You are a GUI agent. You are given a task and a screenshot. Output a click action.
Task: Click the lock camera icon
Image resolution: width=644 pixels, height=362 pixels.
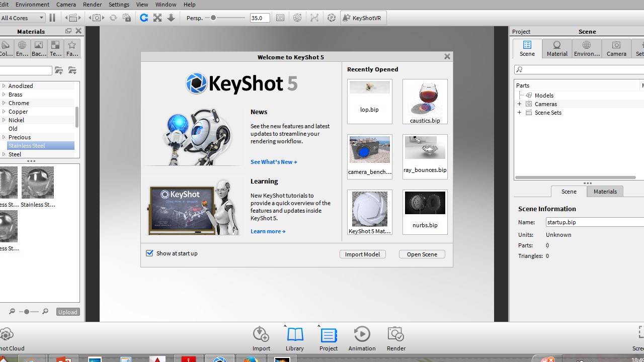pos(127,18)
